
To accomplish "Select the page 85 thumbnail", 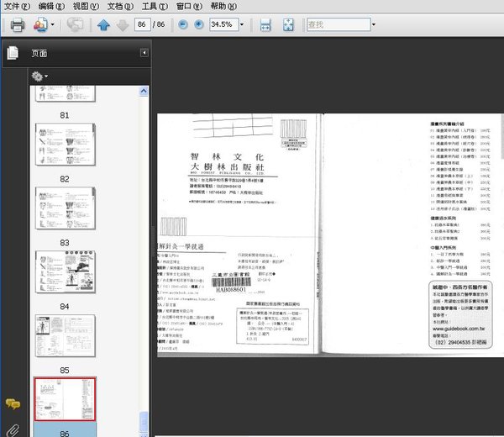I will point(65,336).
